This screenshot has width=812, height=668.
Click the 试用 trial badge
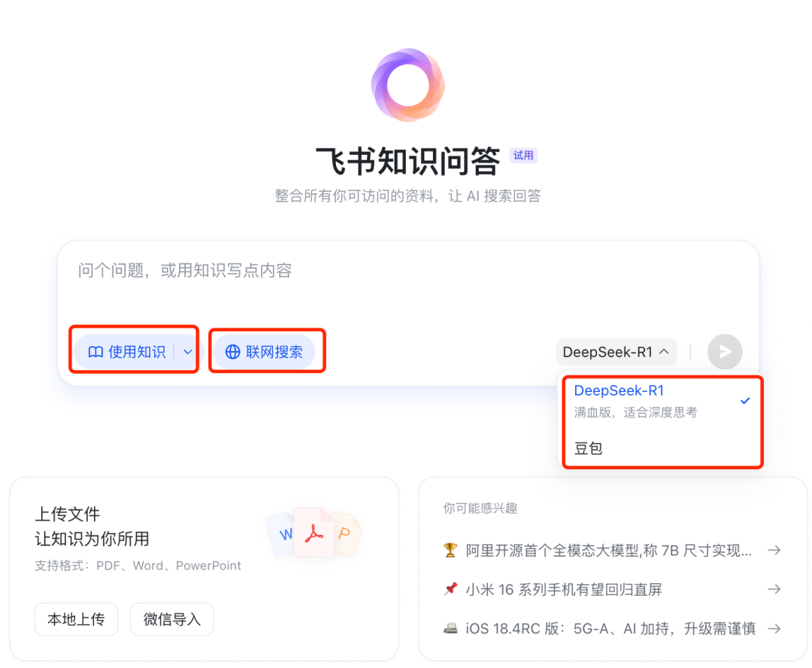pos(523,156)
